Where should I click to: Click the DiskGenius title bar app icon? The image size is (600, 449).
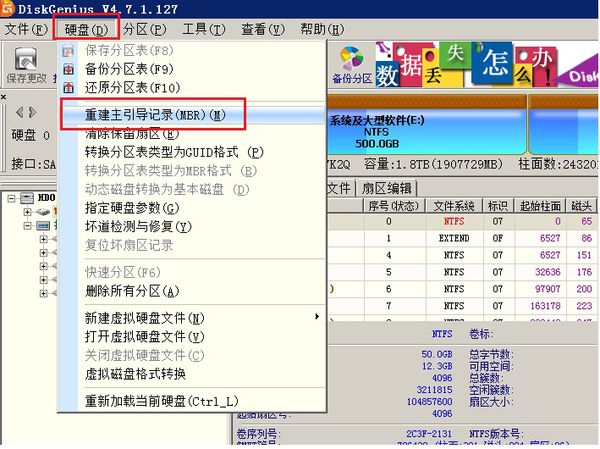(7, 8)
